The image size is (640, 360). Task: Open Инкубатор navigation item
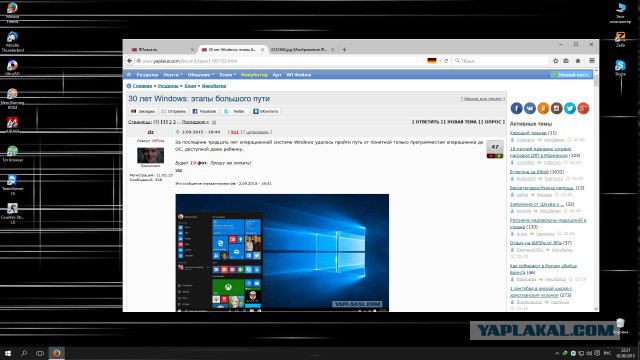(254, 75)
